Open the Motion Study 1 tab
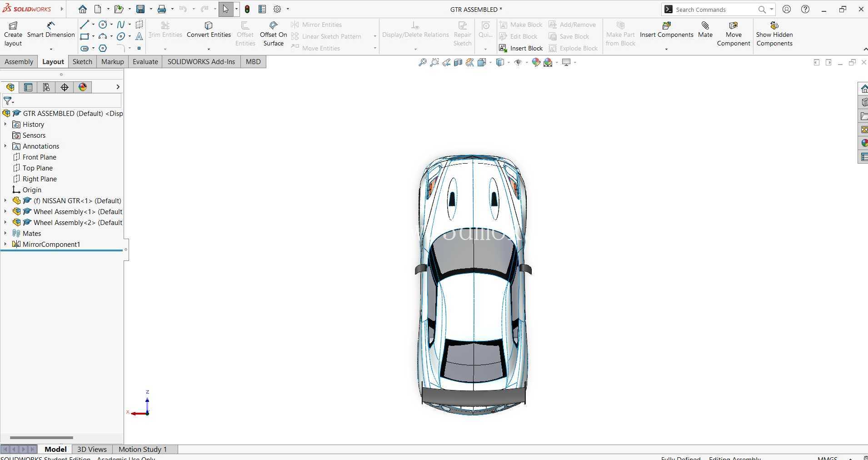 143,449
